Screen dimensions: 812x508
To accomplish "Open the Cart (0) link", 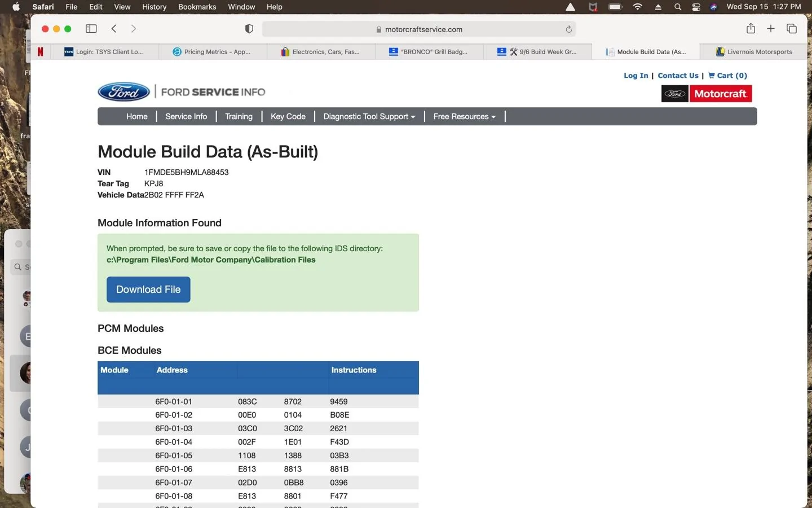I will point(728,76).
